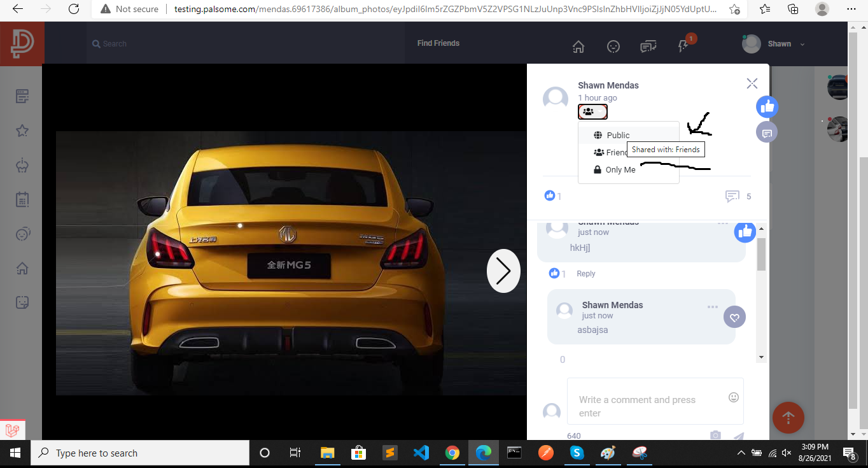The image size is (868, 468).
Task: Open browser collections icon
Action: 793,10
